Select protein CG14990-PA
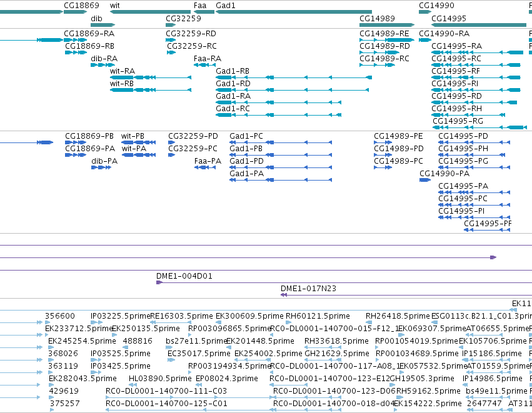This screenshot has width=532, height=413. pos(444,174)
